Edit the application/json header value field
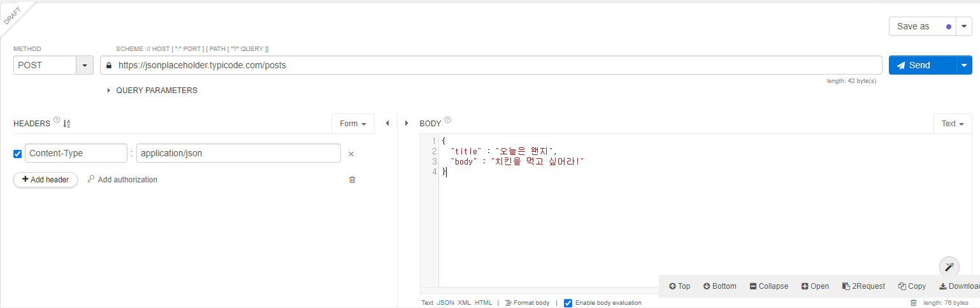Screen dimensions: 980x308 [x=238, y=153]
